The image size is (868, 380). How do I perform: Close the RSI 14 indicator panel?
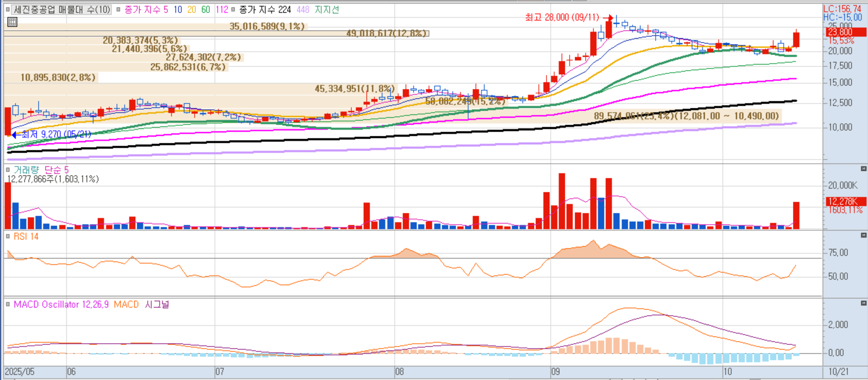(863, 235)
